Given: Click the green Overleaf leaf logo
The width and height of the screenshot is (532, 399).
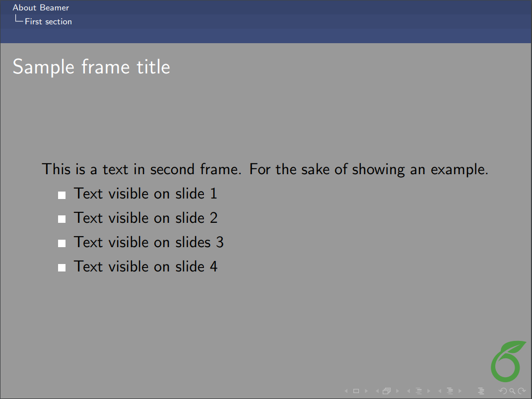Looking at the screenshot, I should coord(507,361).
